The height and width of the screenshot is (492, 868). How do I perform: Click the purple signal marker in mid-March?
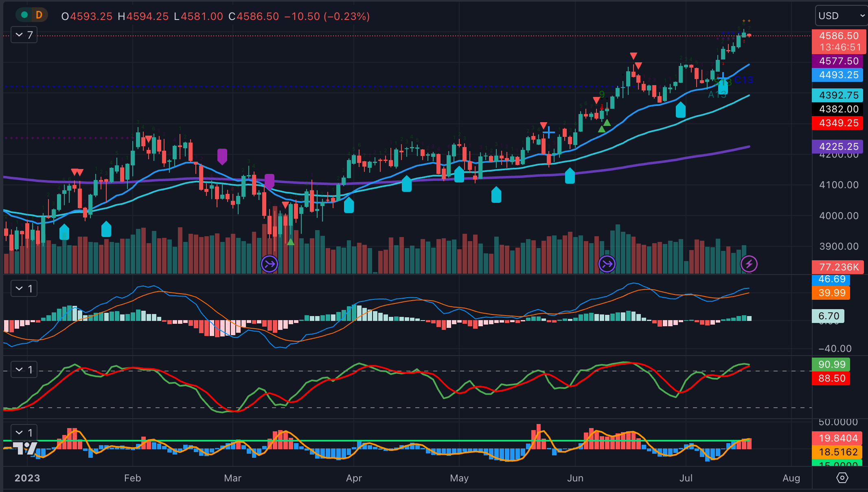270,182
